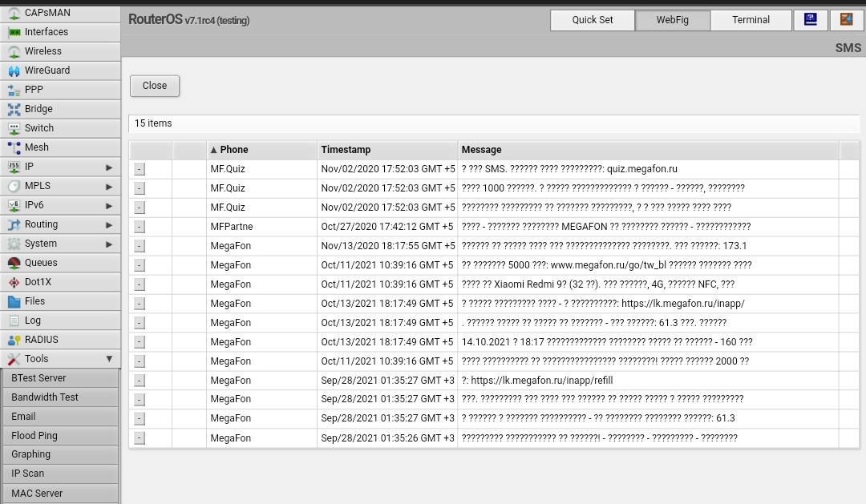Expand the IPv6 submenu arrow
866x504 pixels.
(109, 206)
